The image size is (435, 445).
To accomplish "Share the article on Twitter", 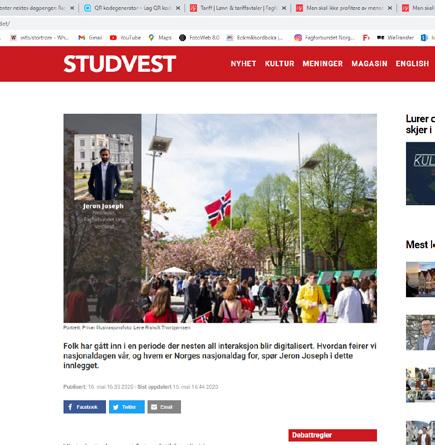I will click(127, 407).
